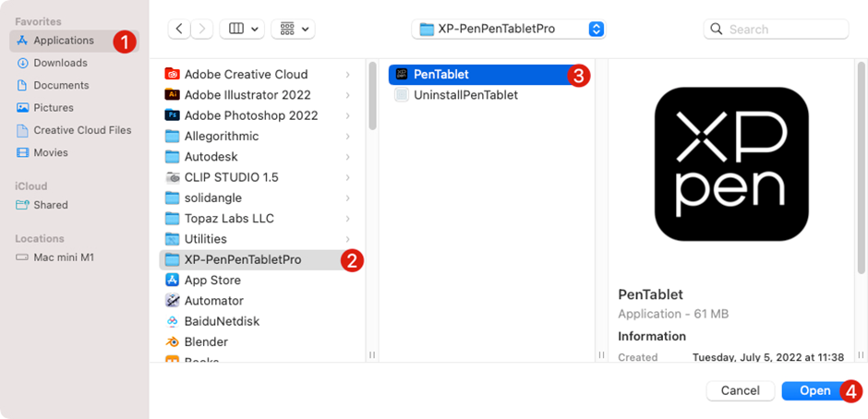
Task: Select the UninstallPenTablet file
Action: coord(465,95)
